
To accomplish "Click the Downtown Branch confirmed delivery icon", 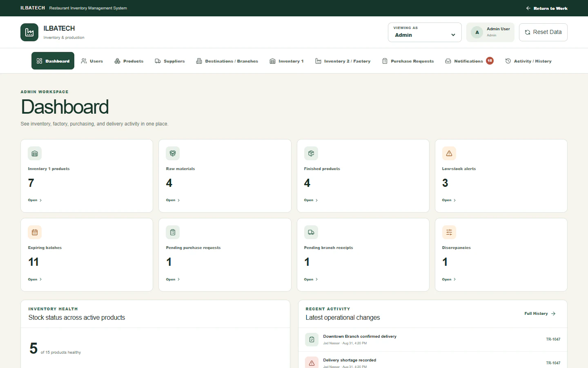I will point(312,339).
